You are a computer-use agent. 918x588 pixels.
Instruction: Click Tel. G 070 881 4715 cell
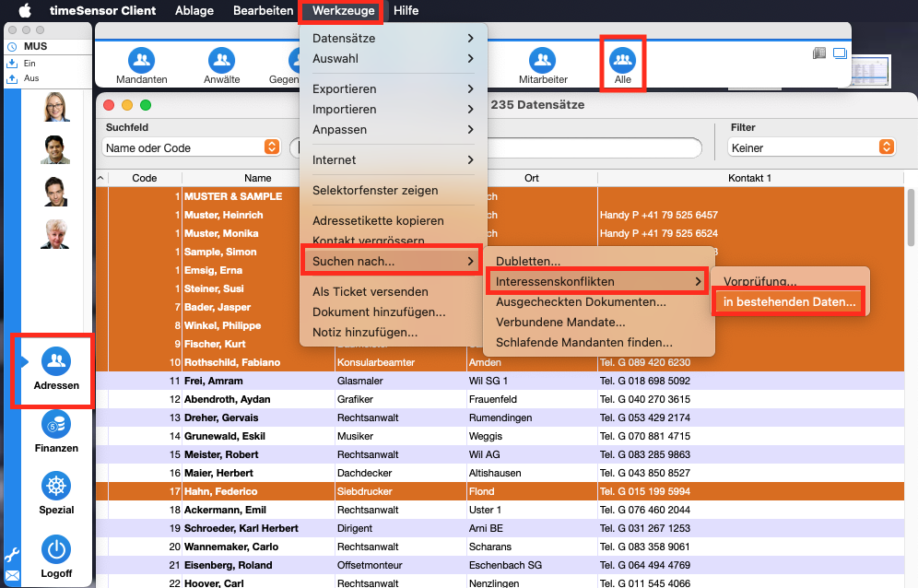pos(644,436)
